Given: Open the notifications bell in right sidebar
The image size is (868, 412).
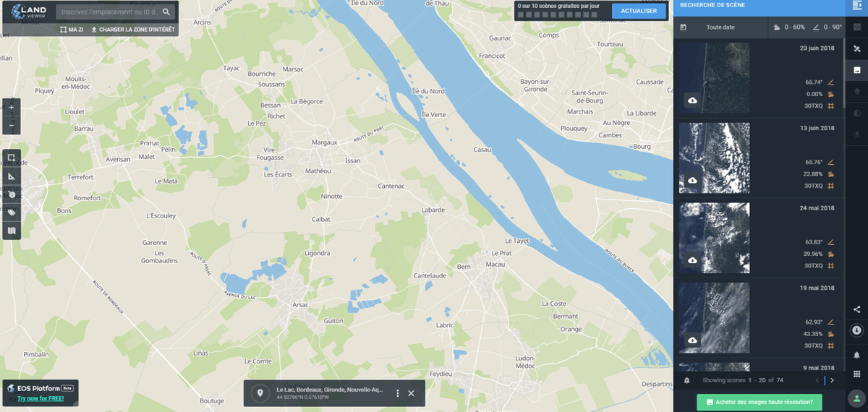Looking at the screenshot, I should pyautogui.click(x=857, y=354).
